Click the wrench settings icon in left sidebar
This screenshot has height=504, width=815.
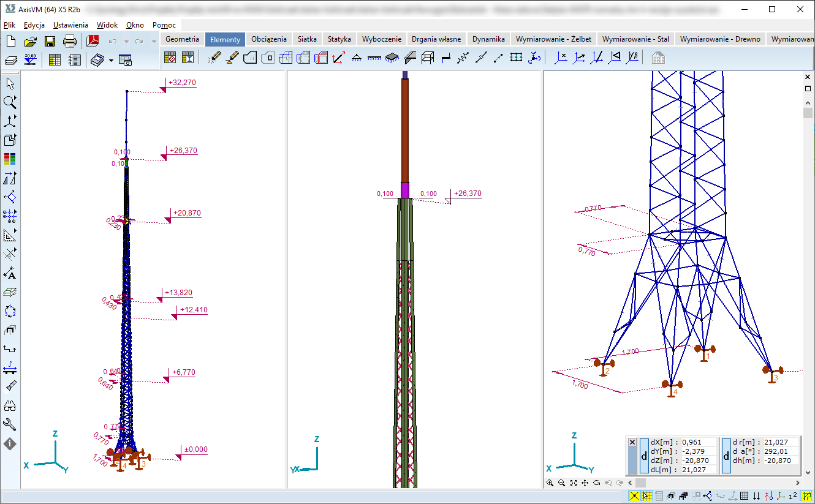point(10,424)
